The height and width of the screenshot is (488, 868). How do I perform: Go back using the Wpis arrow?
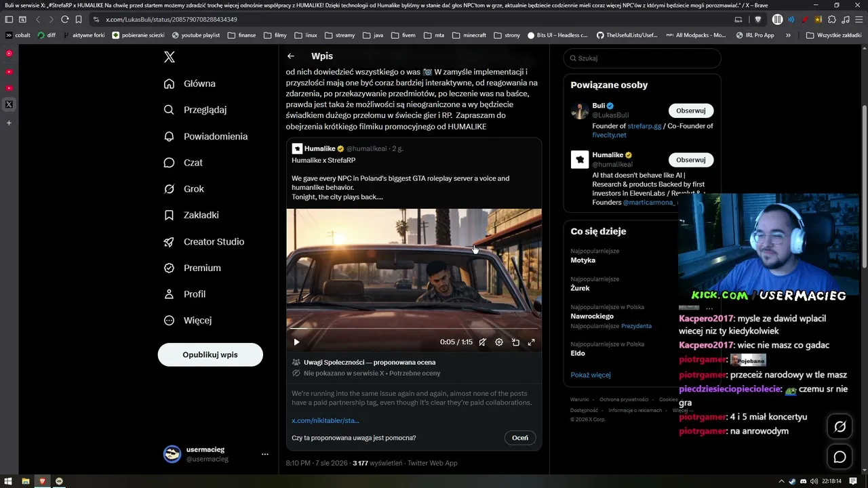pos(291,56)
